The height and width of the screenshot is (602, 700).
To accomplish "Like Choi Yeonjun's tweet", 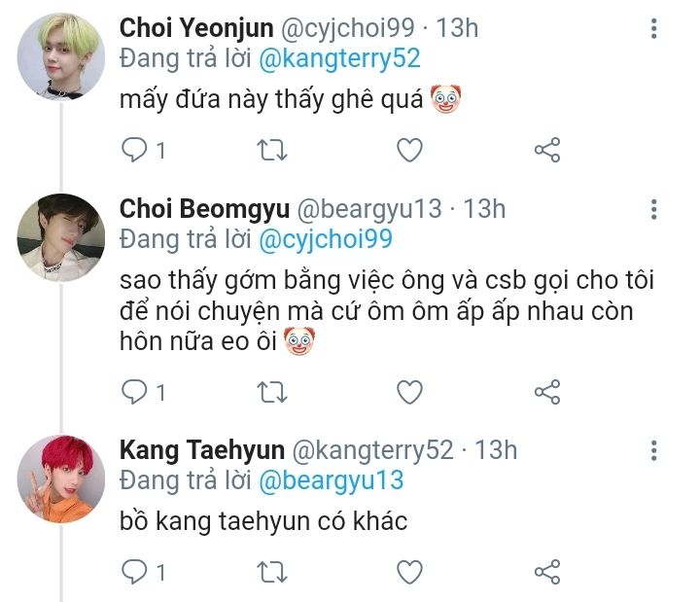I will (410, 150).
